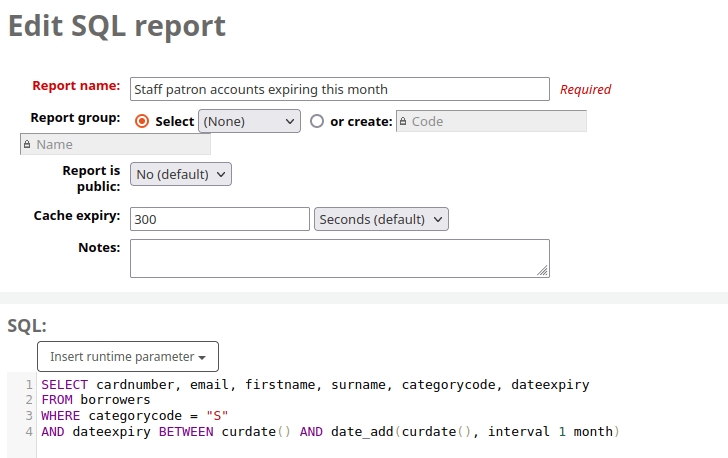
Task: Click the Report name text field
Action: 339,89
